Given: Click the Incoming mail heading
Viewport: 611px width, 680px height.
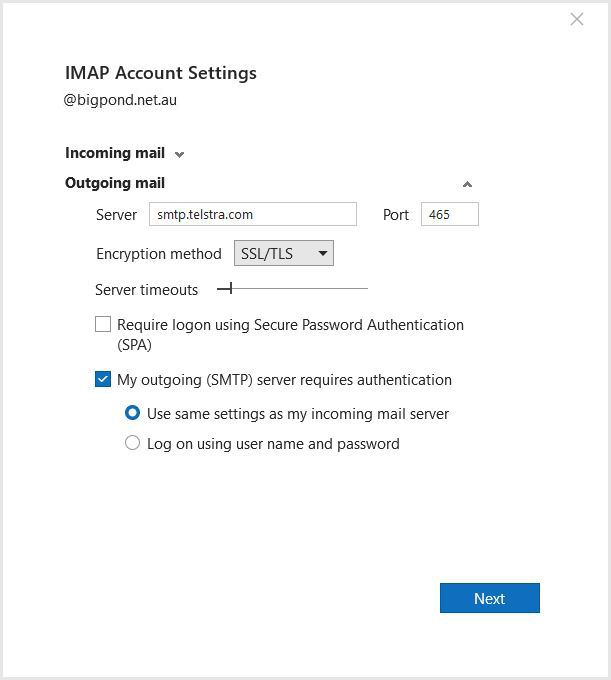Looking at the screenshot, I should click(115, 153).
